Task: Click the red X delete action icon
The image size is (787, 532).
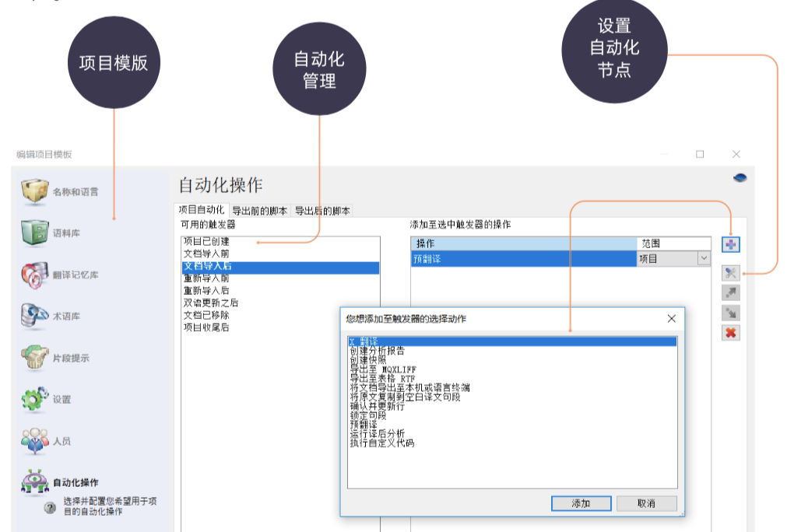Action: coord(730,333)
